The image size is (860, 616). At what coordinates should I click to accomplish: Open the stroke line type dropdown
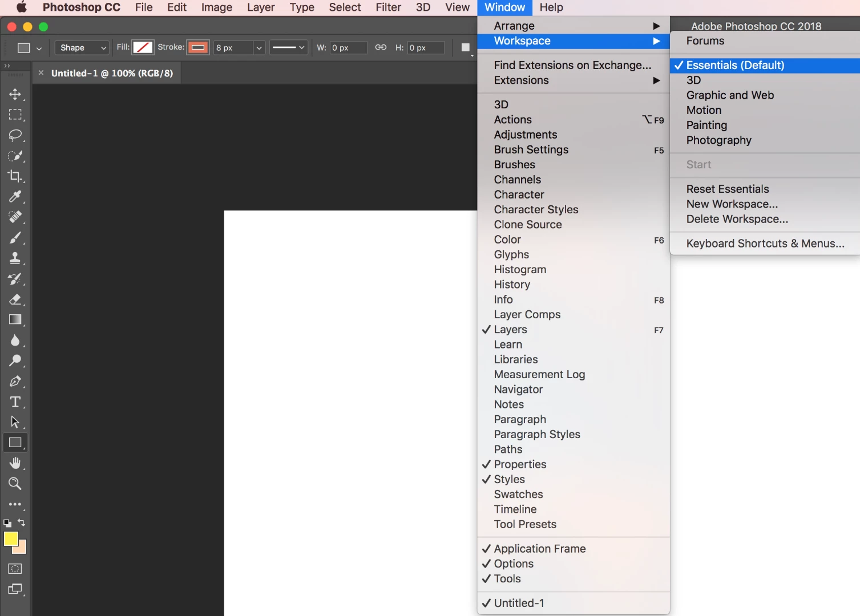289,47
